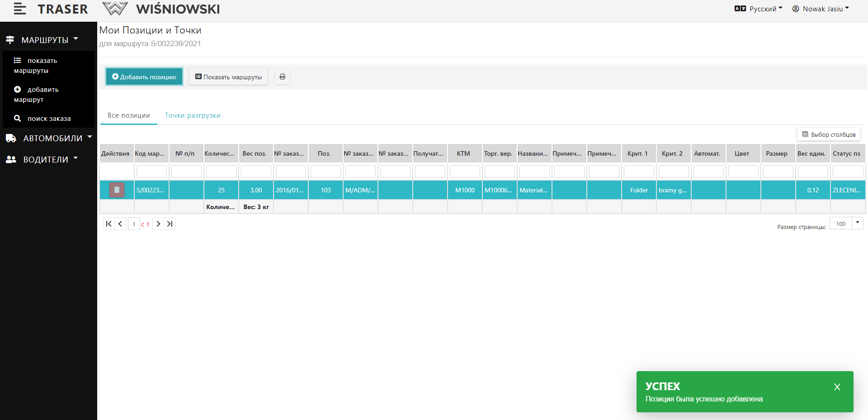Click Добавить позицию button
Image resolution: width=868 pixels, height=420 pixels.
click(144, 77)
